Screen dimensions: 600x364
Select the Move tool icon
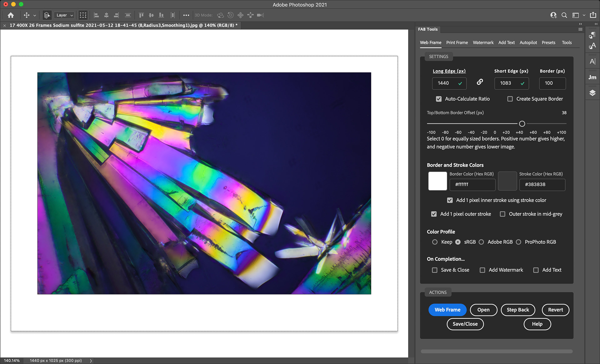point(27,15)
